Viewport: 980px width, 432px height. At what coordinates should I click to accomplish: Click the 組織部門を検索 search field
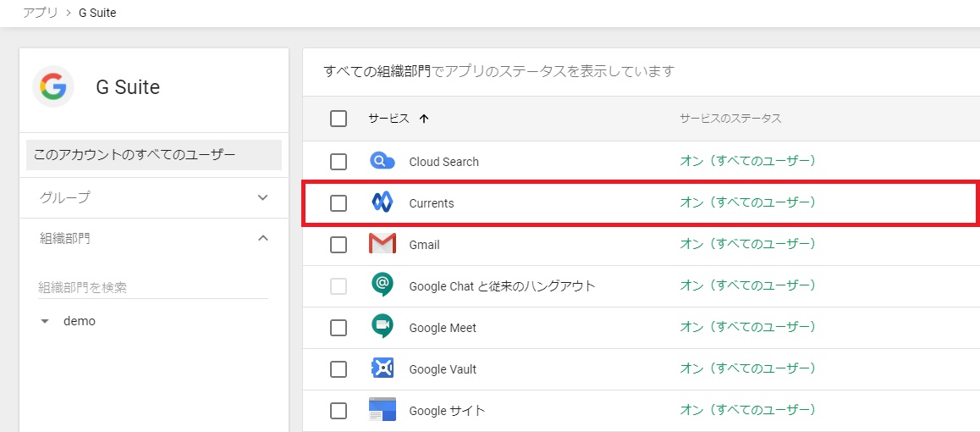tap(152, 287)
